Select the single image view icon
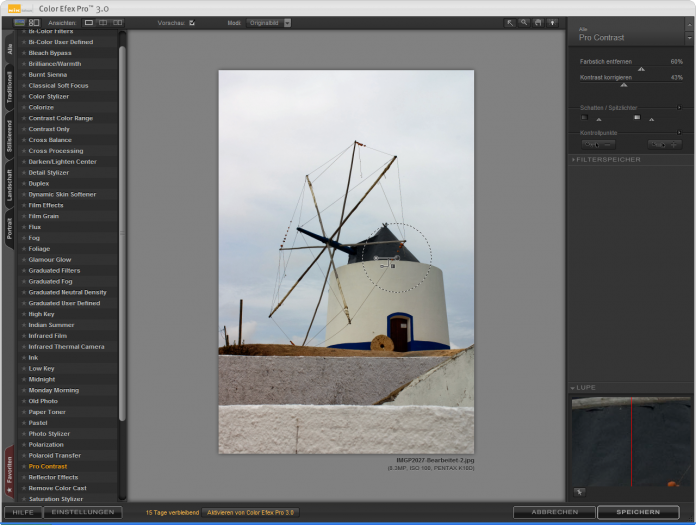 coord(89,22)
